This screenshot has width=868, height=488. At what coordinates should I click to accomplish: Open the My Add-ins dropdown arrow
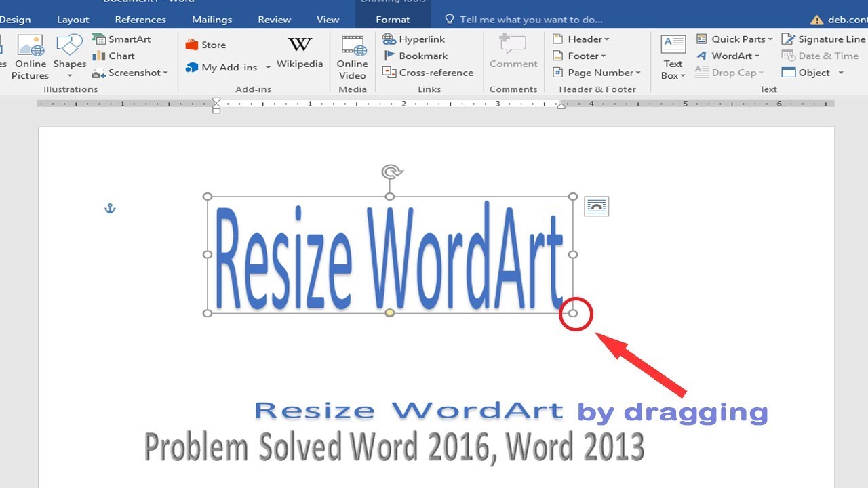(268, 68)
